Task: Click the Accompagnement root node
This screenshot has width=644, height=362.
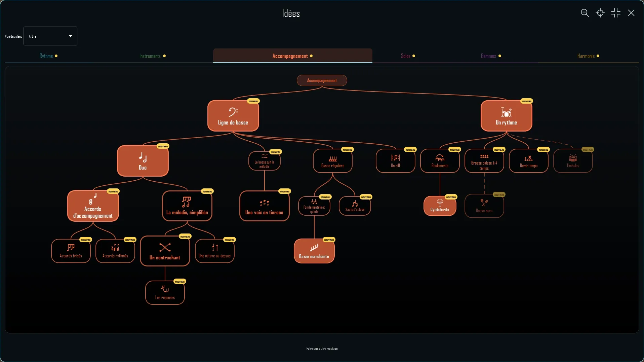Action: (x=322, y=80)
